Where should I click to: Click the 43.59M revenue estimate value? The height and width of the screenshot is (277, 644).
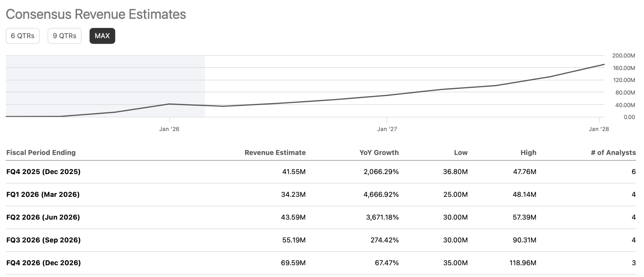293,217
